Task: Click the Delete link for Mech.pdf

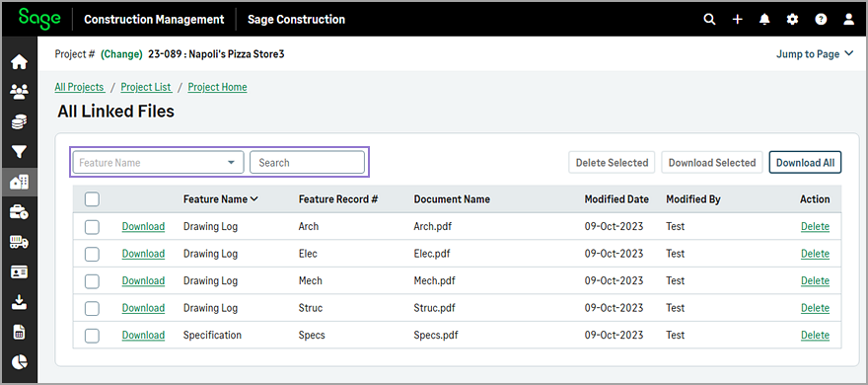Action: pyautogui.click(x=815, y=281)
